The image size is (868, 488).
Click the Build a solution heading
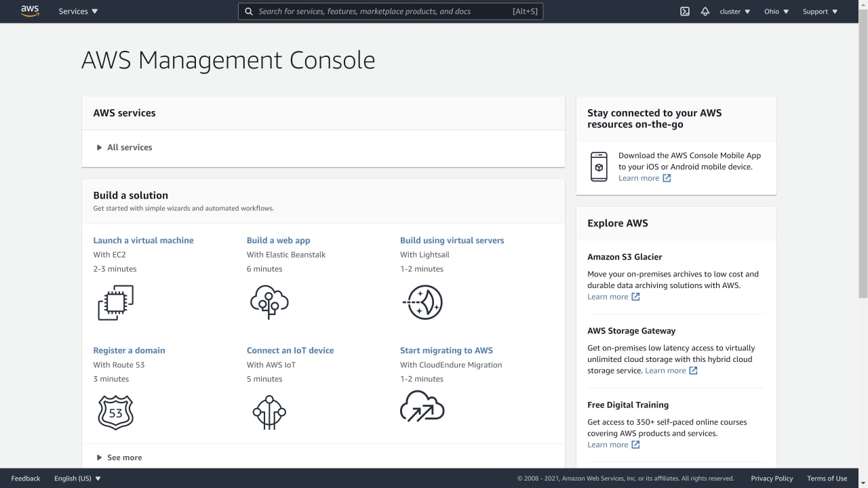coord(130,195)
